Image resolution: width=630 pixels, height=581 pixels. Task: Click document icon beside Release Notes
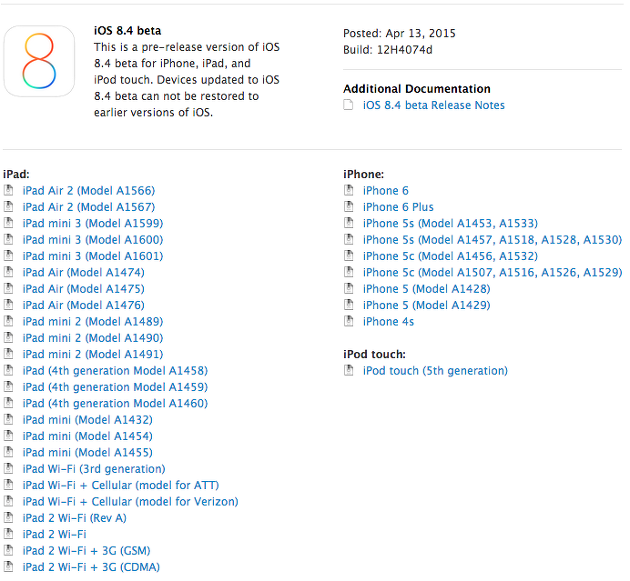[348, 105]
